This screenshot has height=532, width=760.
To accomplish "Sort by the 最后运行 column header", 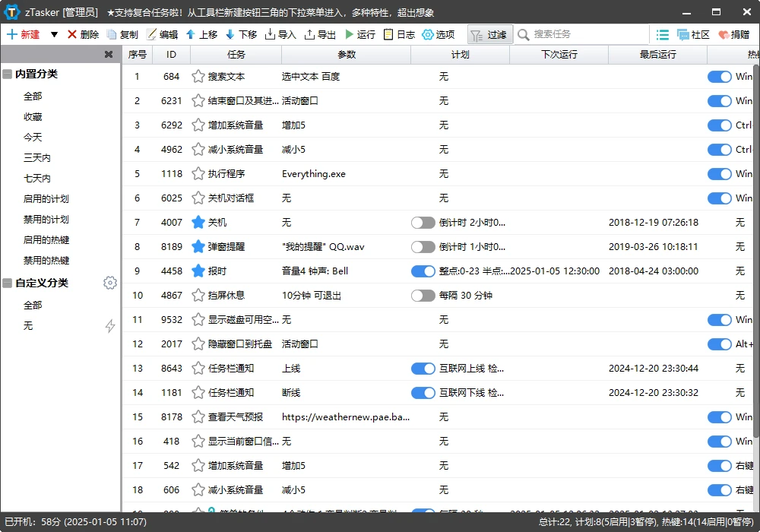I will point(657,54).
